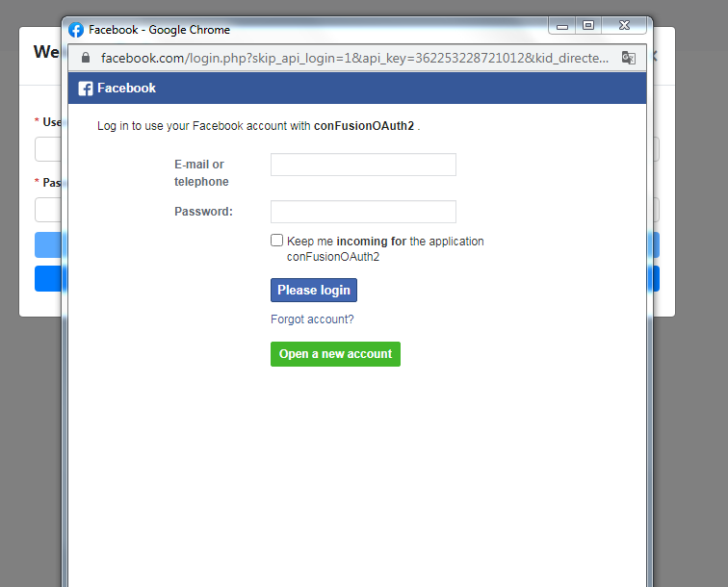The image size is (728, 587).
Task: Focus the background Username field behind the popup
Action: point(48,149)
